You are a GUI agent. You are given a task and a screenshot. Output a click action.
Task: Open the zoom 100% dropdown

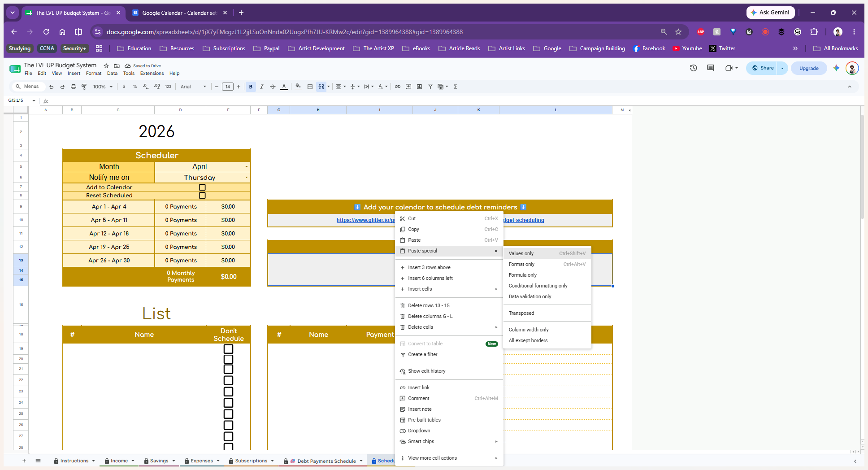tap(103, 87)
